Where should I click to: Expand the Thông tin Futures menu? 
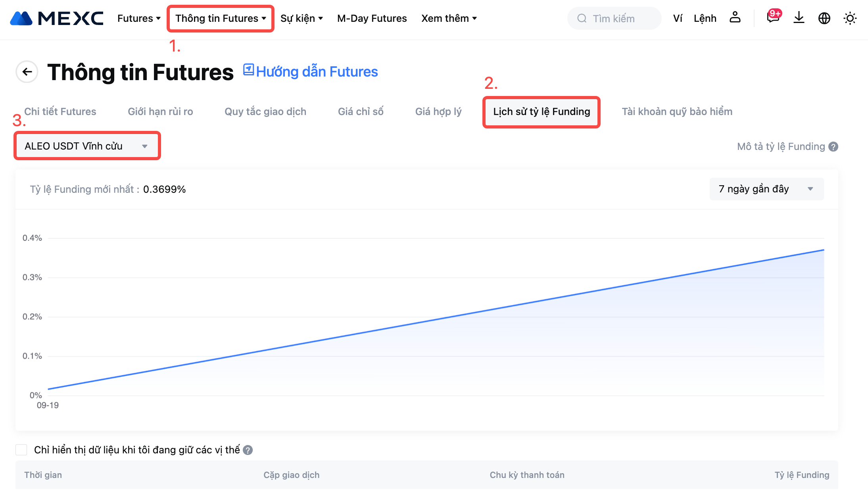(221, 18)
